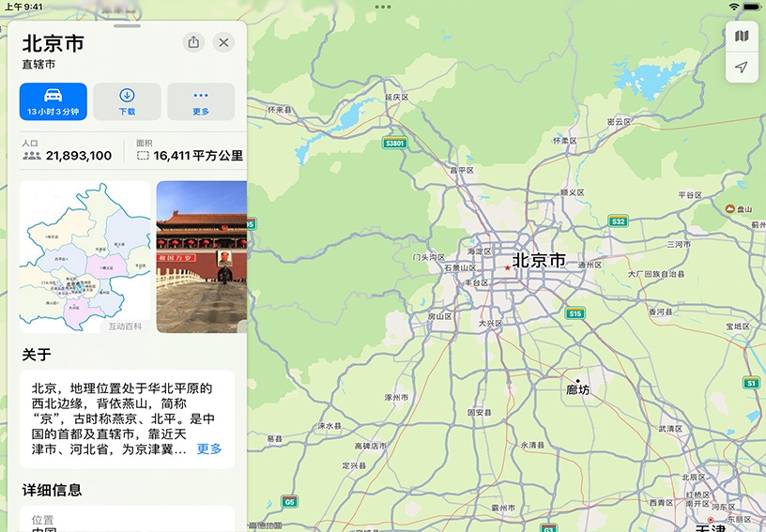
Task: Tap the S32 highway shield
Action: coord(618,221)
